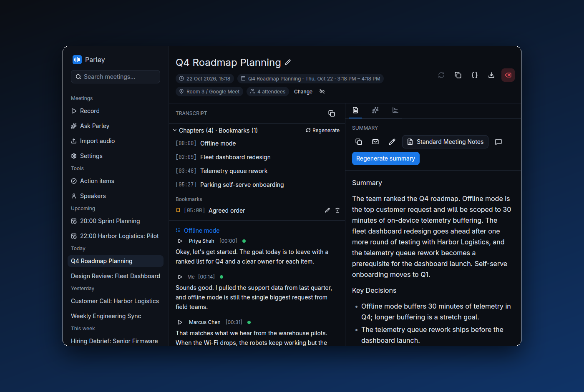This screenshot has height=392, width=584.
Task: Open Settings in the sidebar
Action: (x=115, y=156)
